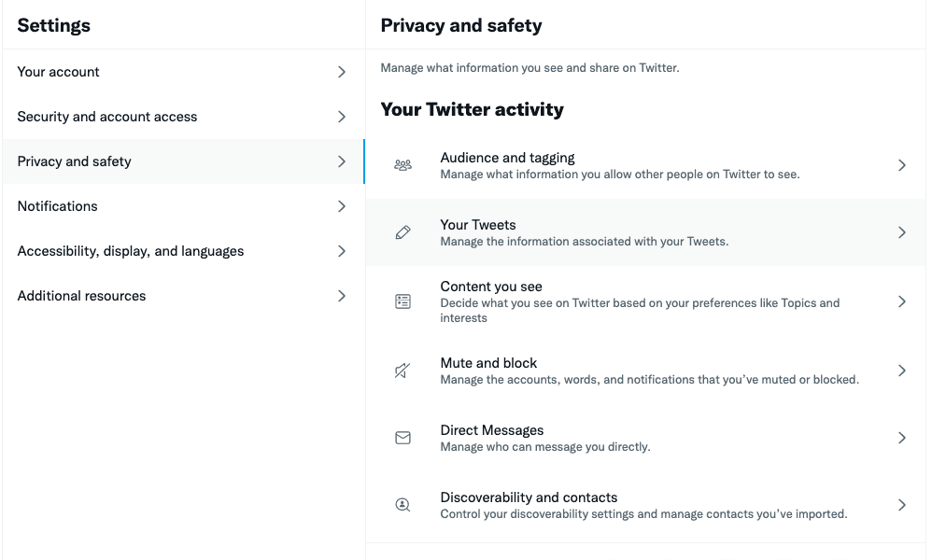Click the arrow on Your Tweets row
Viewport: 932px width, 560px height.
(x=902, y=232)
